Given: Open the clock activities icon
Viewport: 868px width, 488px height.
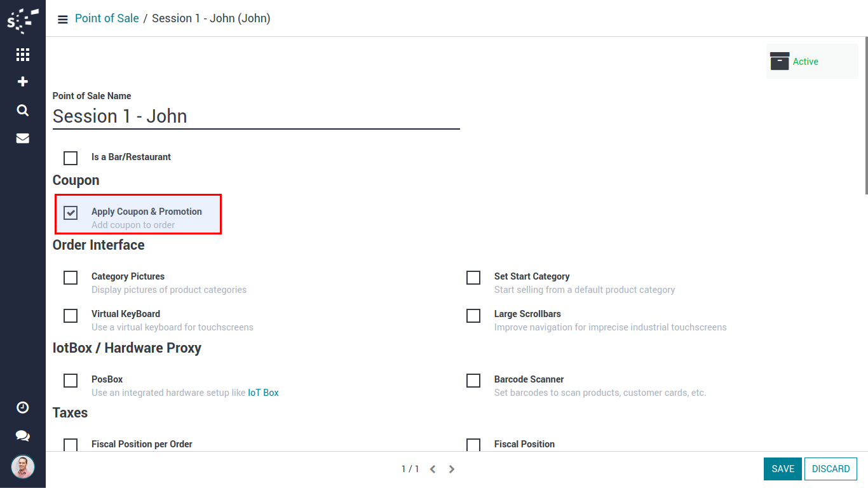Looking at the screenshot, I should click(23, 407).
